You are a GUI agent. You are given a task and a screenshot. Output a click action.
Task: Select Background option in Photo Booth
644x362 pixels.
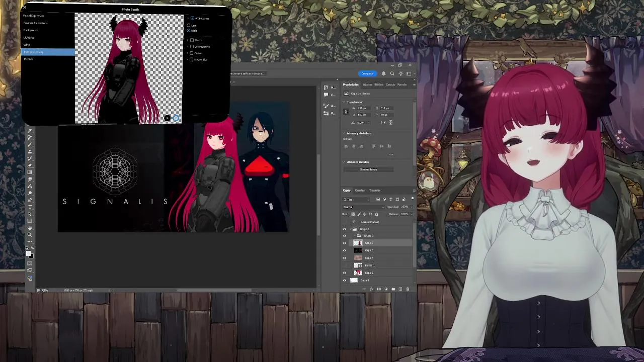31,30
